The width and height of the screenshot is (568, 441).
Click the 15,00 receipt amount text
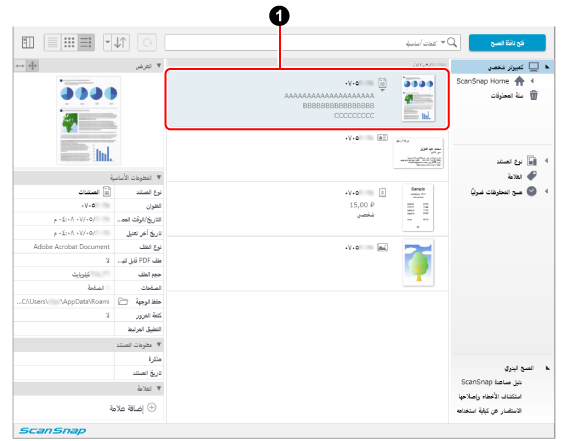pos(362,205)
